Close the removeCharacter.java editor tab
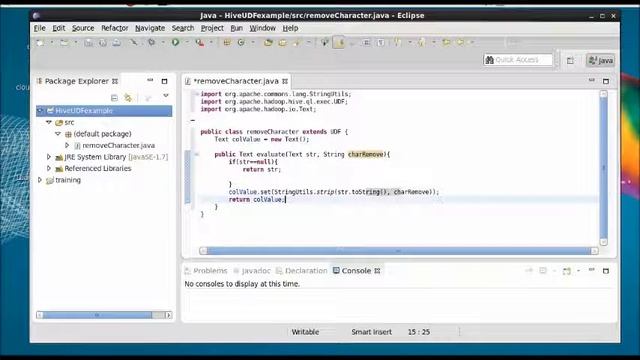The height and width of the screenshot is (360, 640). [x=285, y=81]
